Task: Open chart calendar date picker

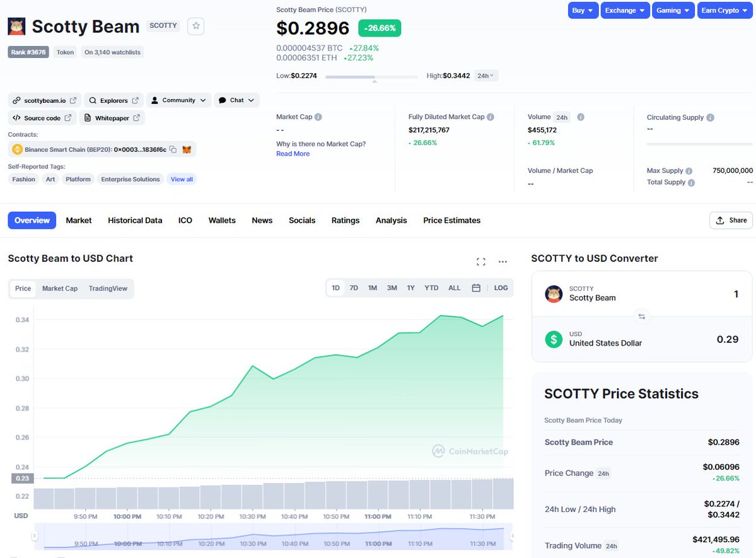Action: pyautogui.click(x=476, y=288)
